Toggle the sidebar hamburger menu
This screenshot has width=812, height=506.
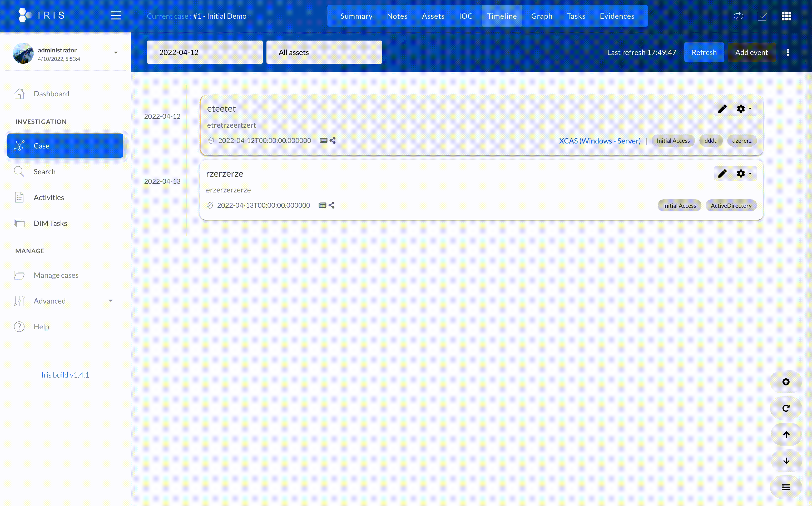pos(116,16)
